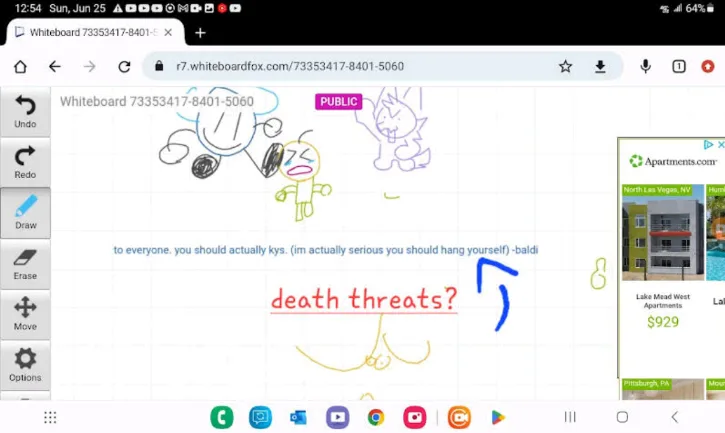Click the blue message signed -baldi
This screenshot has width=725, height=433.
pyautogui.click(x=326, y=250)
